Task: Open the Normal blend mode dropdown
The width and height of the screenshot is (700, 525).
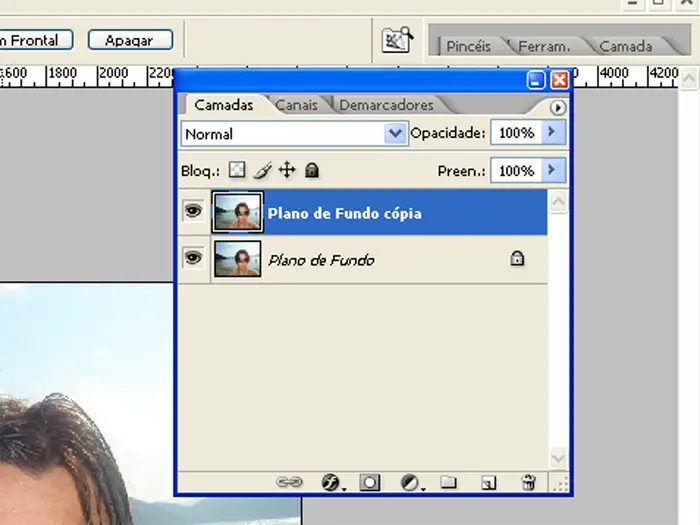Action: coord(394,133)
